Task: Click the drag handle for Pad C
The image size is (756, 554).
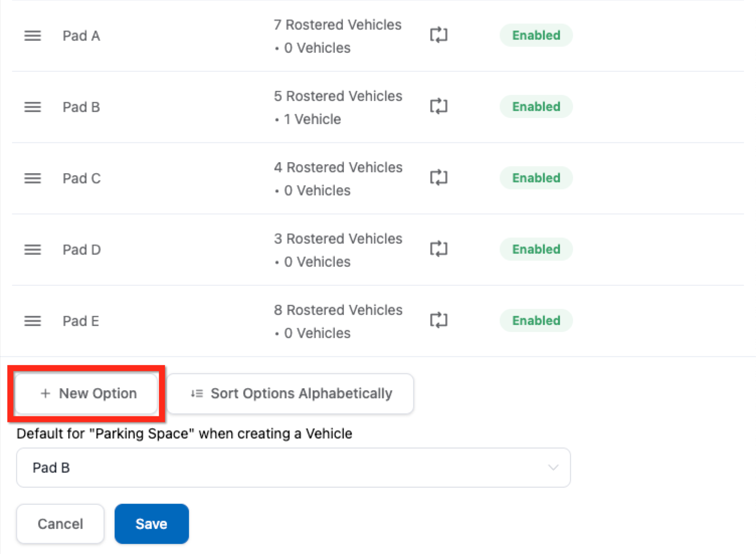Action: [33, 178]
